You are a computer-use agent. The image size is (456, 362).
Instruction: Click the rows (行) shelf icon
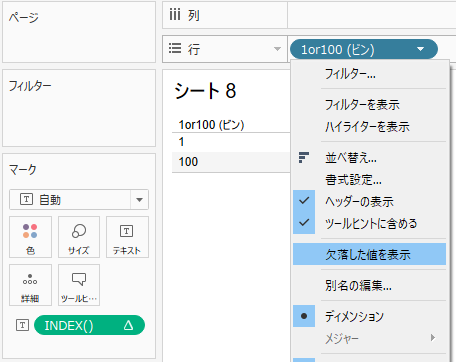pyautogui.click(x=175, y=48)
